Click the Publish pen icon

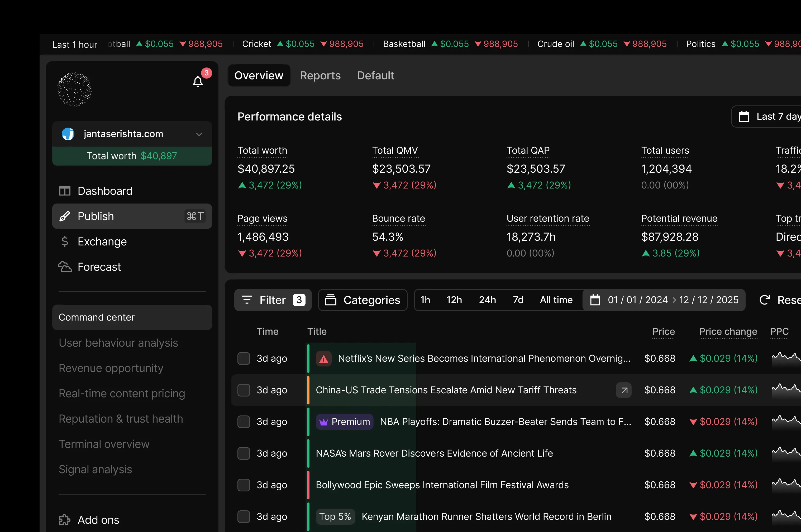pos(65,216)
